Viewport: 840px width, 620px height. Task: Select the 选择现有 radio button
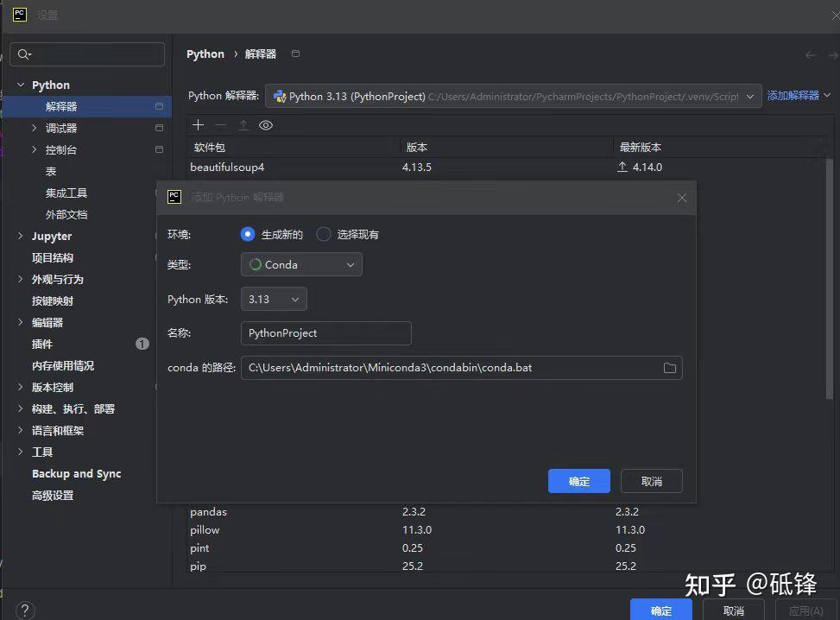(323, 234)
